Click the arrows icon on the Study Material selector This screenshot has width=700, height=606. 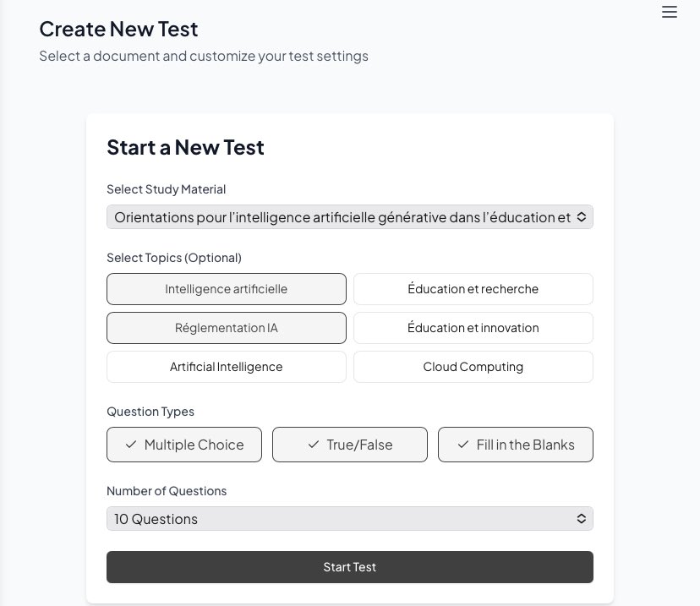[582, 217]
